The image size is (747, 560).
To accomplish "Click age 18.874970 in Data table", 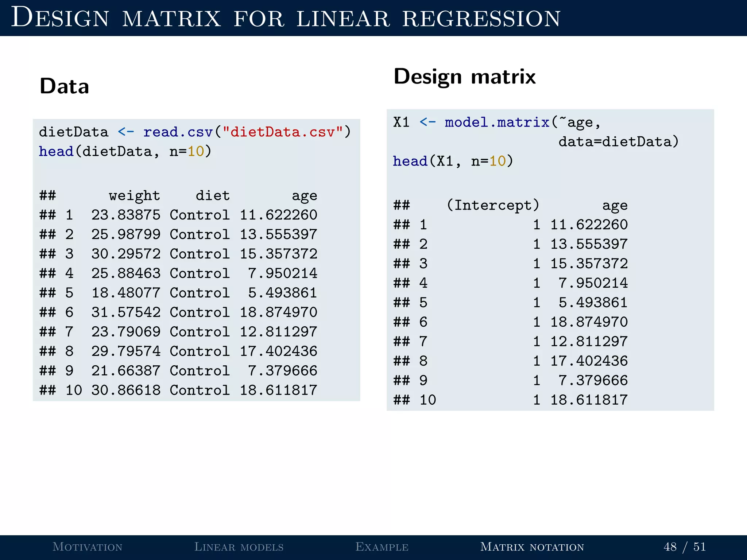I will pos(279,312).
